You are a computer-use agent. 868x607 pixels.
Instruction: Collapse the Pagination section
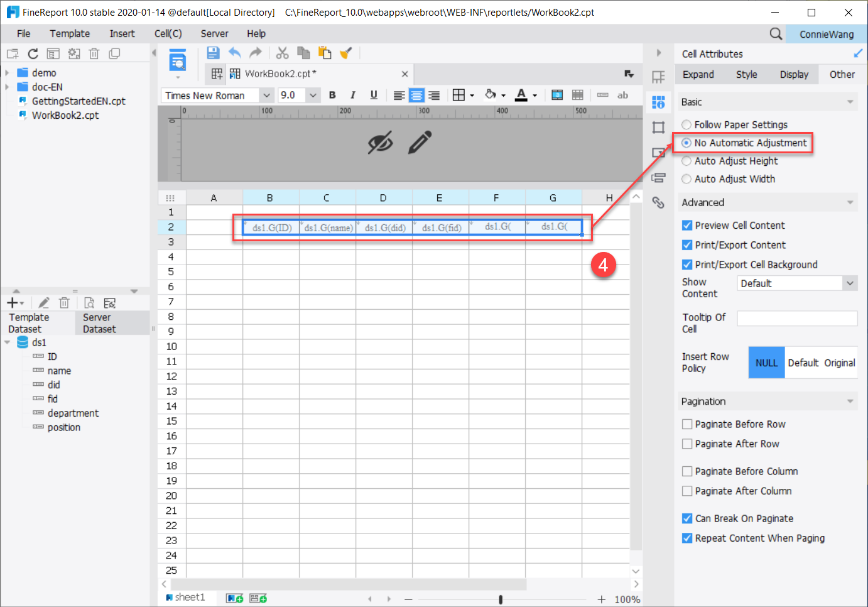coord(850,401)
